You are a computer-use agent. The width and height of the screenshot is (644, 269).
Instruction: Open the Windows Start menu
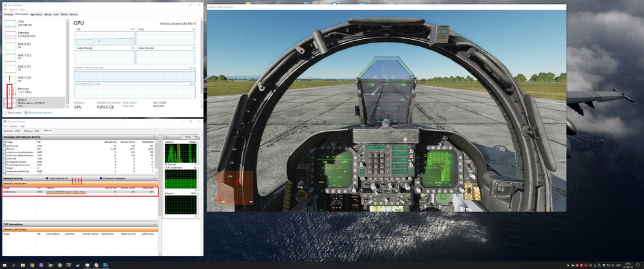point(4,265)
